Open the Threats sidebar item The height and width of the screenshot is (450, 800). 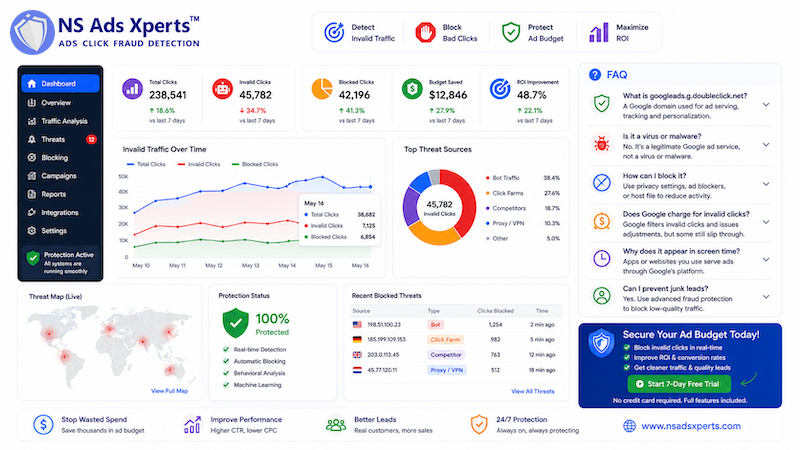tap(60, 139)
